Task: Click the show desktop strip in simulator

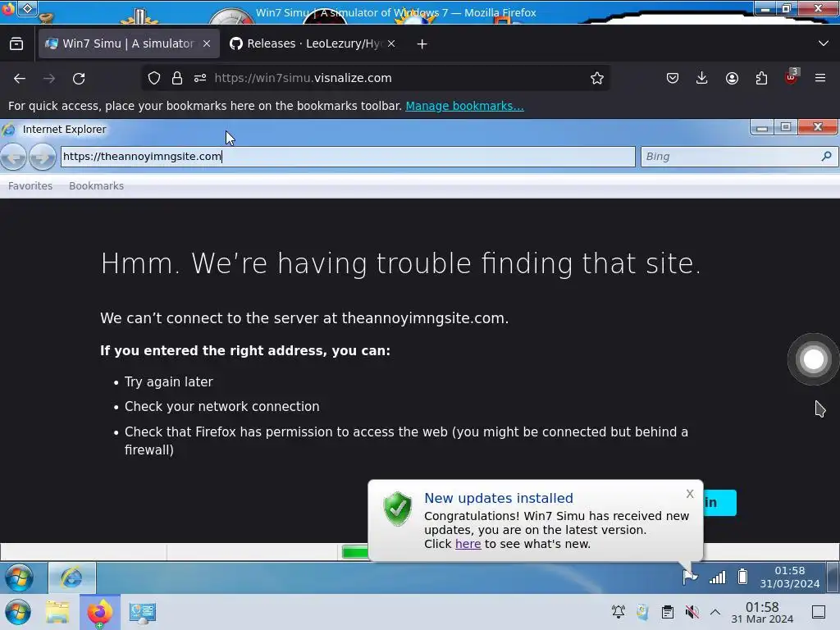Action: (x=833, y=577)
